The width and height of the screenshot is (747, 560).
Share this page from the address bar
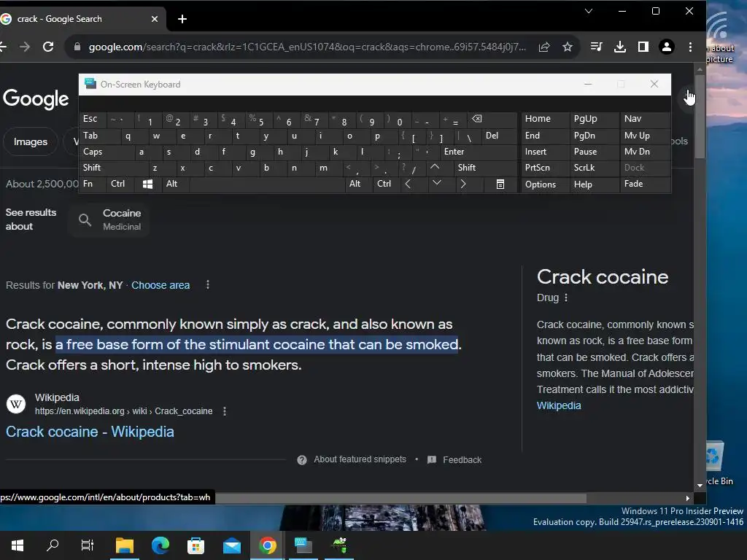point(544,47)
